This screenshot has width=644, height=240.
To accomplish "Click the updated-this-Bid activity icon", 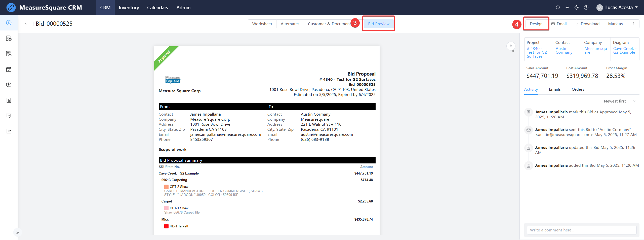I will point(529,148).
